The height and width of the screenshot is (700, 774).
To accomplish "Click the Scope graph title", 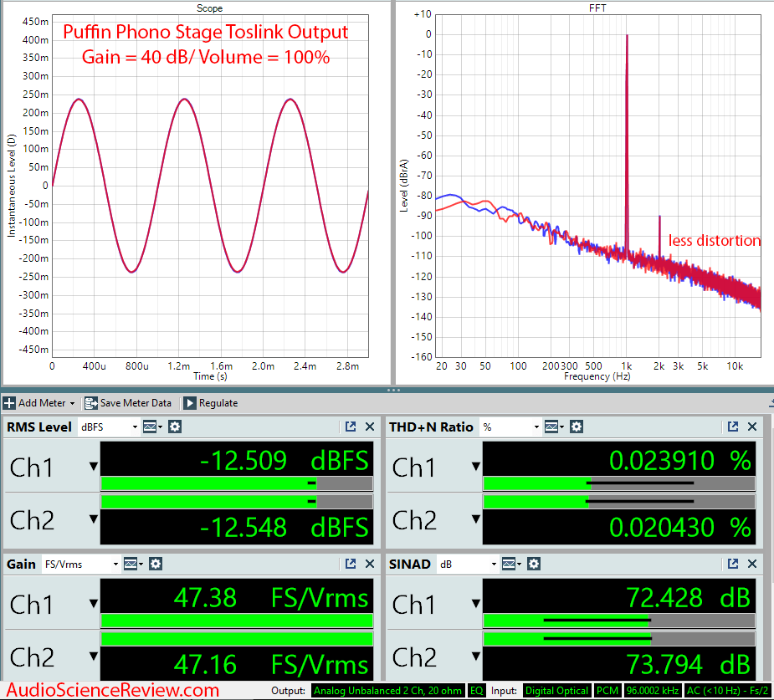I will 209,8.
